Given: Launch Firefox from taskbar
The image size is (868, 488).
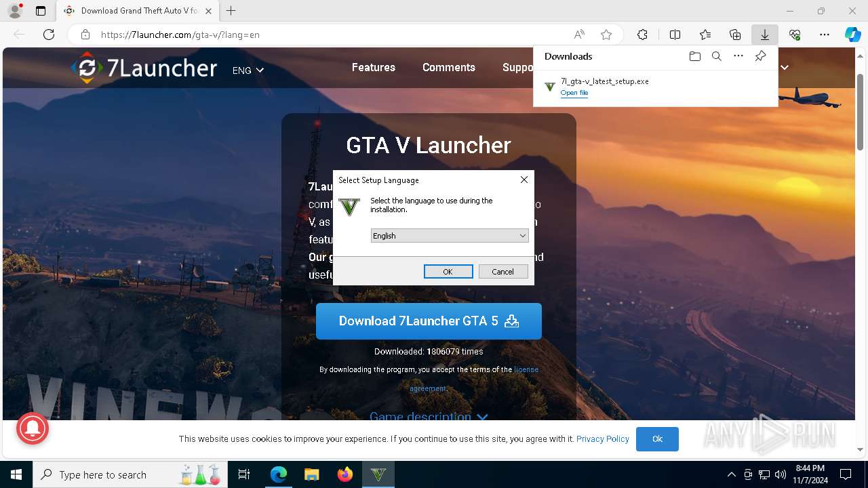Looking at the screenshot, I should [345, 474].
